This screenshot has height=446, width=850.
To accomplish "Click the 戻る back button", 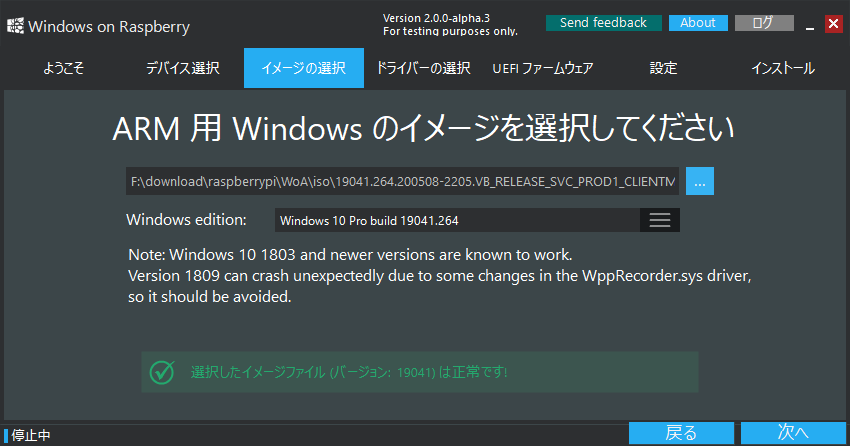I will pyautogui.click(x=681, y=433).
